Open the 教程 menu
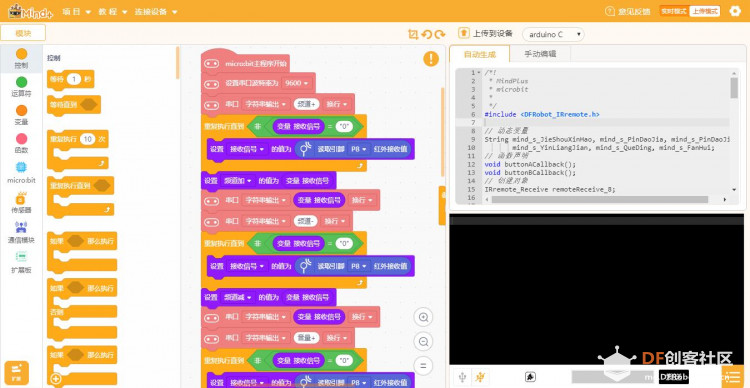The width and height of the screenshot is (750, 388). [x=113, y=11]
